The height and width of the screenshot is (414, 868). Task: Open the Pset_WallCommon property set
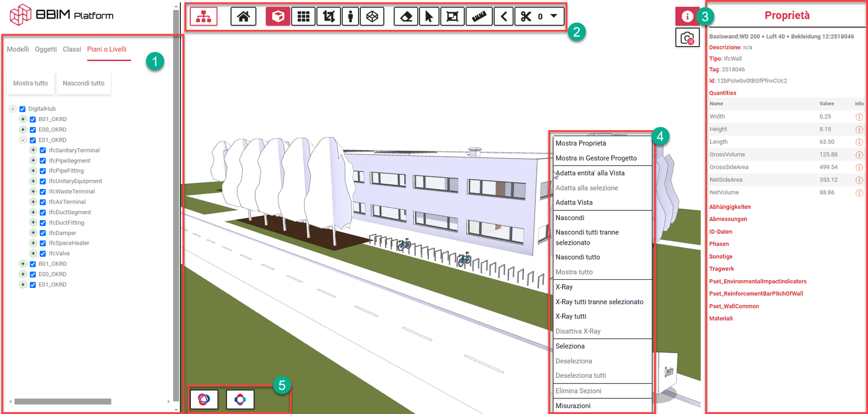point(734,306)
